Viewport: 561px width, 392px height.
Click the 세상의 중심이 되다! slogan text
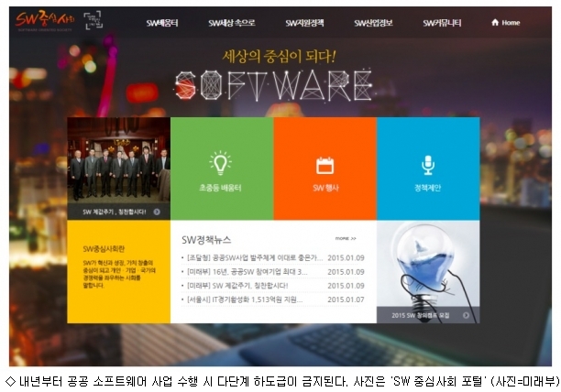click(279, 57)
